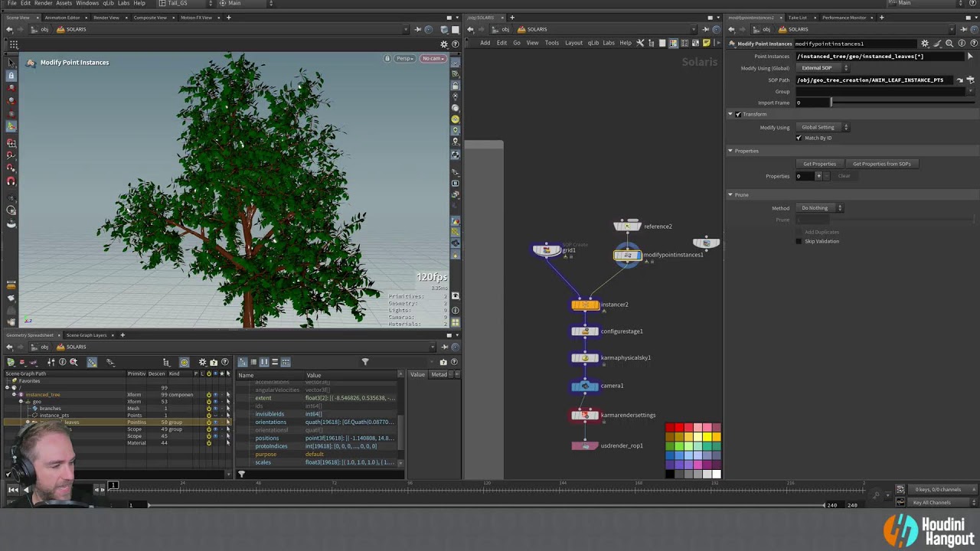The width and height of the screenshot is (980, 551).
Task: Open the Prune Method Do Nothing dropdown
Action: [820, 208]
